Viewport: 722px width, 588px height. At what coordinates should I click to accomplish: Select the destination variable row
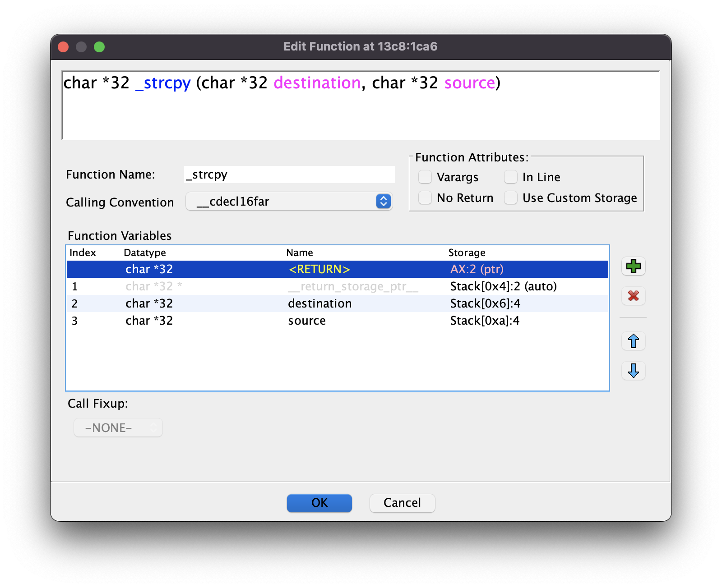click(x=319, y=303)
